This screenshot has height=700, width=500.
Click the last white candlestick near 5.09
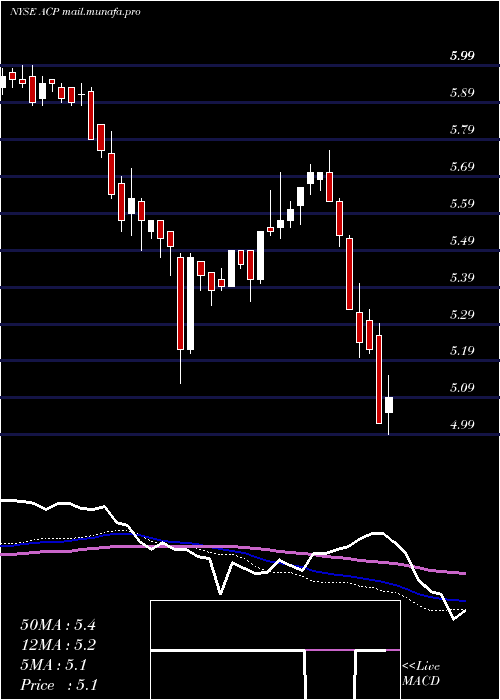389,405
